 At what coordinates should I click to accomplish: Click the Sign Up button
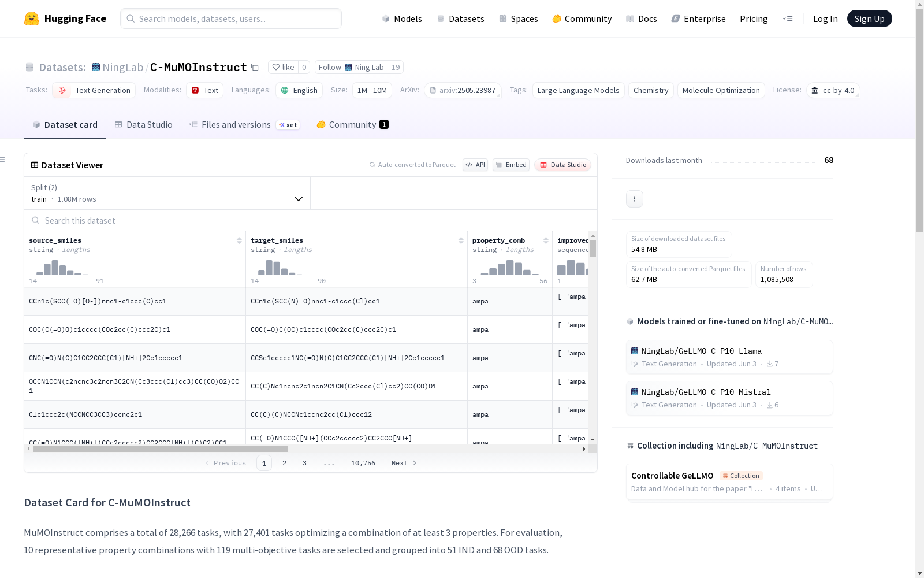tap(870, 18)
